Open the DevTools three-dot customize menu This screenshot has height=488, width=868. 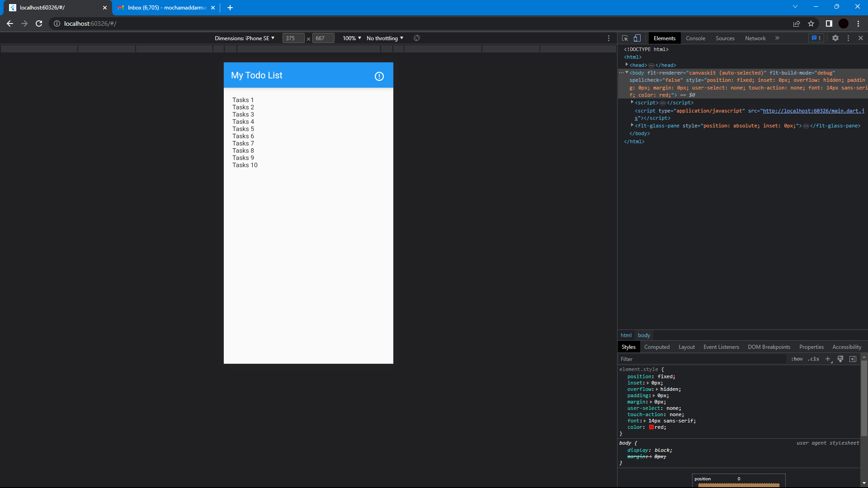pos(849,38)
